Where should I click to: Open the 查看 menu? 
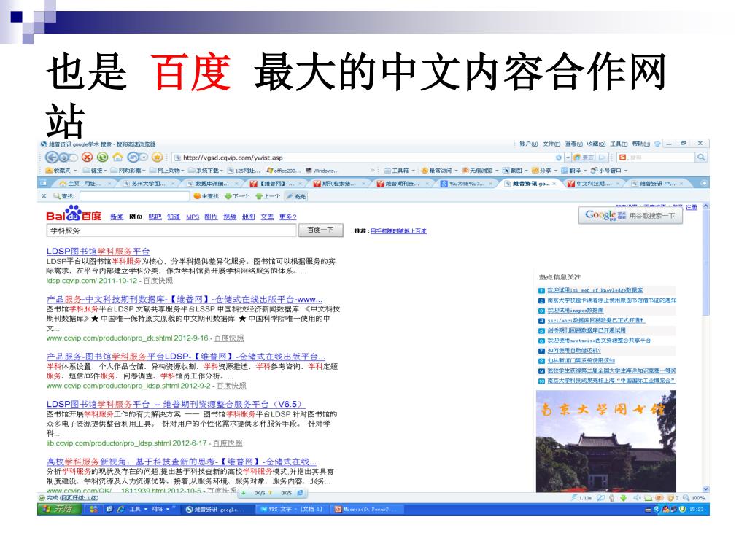[573, 144]
